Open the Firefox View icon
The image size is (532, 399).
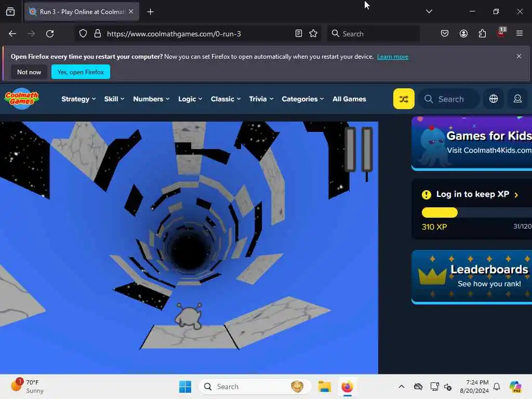(x=10, y=12)
